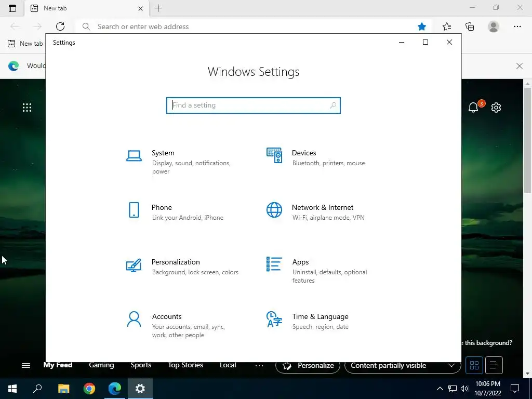Click the Personalize button in feed bar

308,365
